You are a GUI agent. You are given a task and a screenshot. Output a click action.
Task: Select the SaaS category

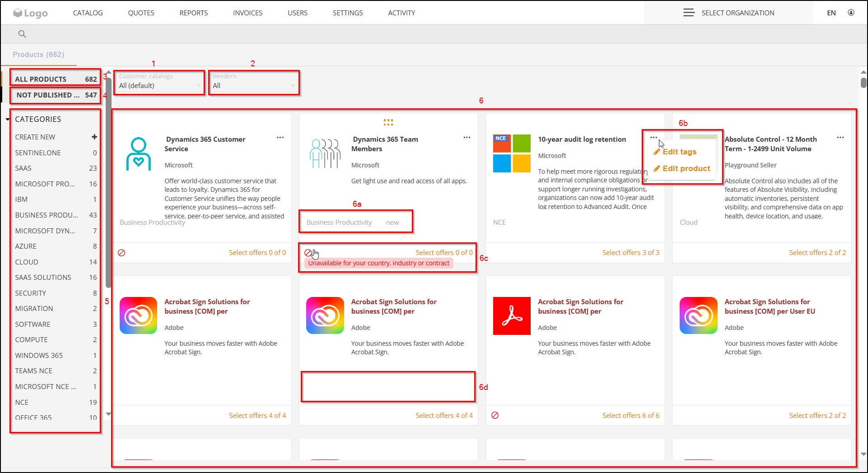56,168
